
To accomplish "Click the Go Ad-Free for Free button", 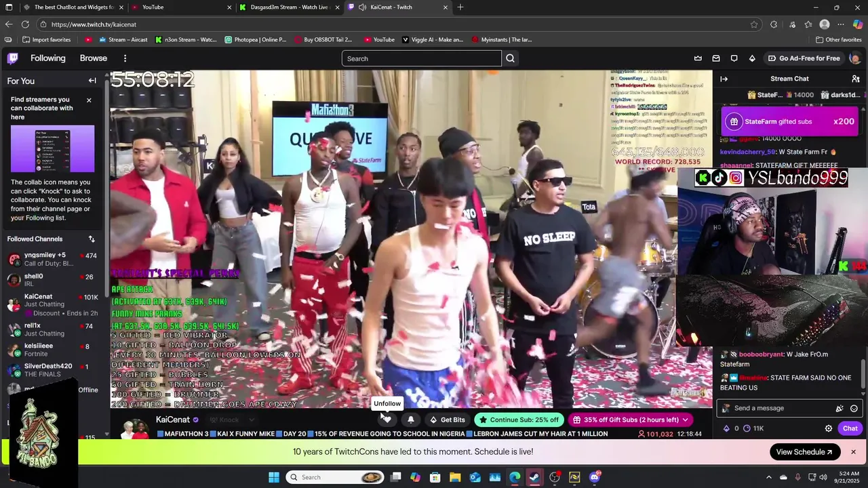I will point(804,58).
